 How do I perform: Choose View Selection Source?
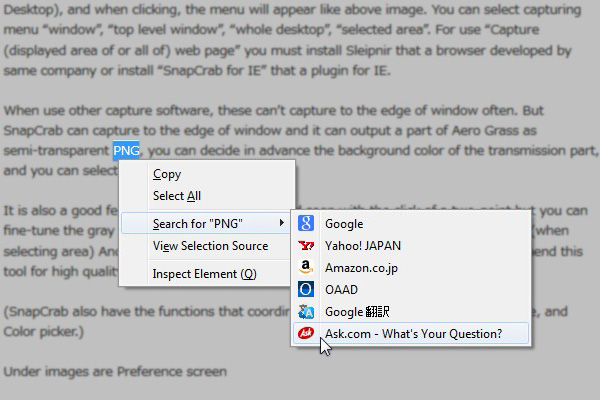207,246
